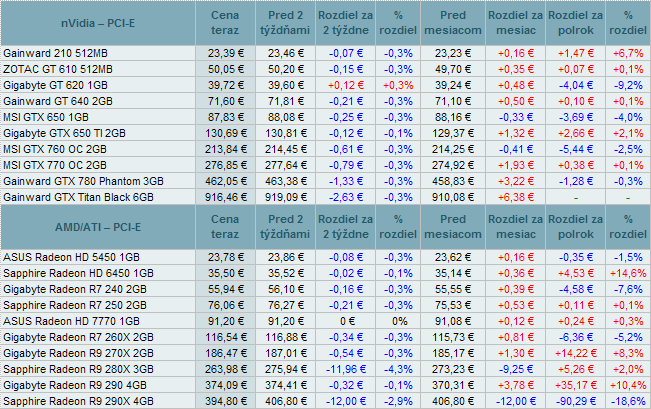Click the current price 186,47 €
Screen dimensions: 651x409
(x=226, y=353)
